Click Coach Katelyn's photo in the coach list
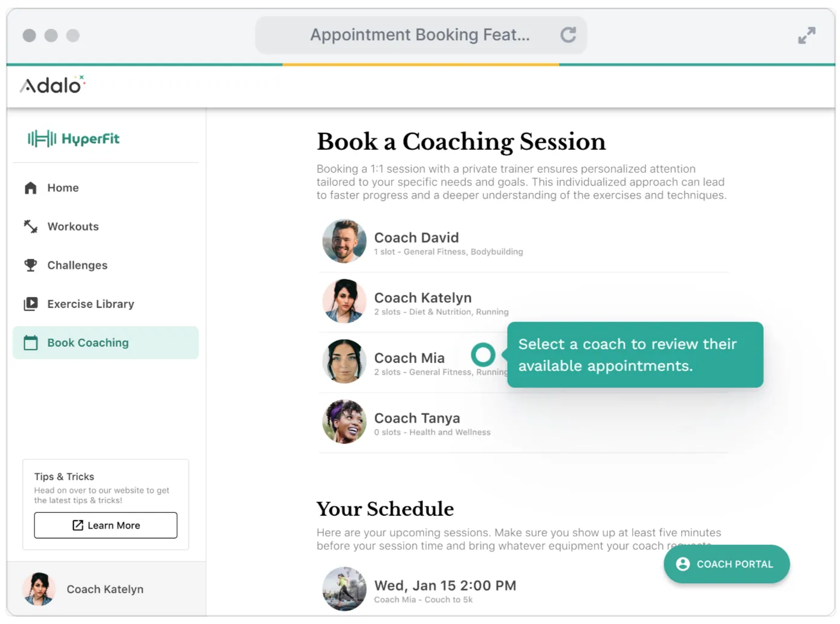This screenshot has width=840, height=624. (x=344, y=301)
